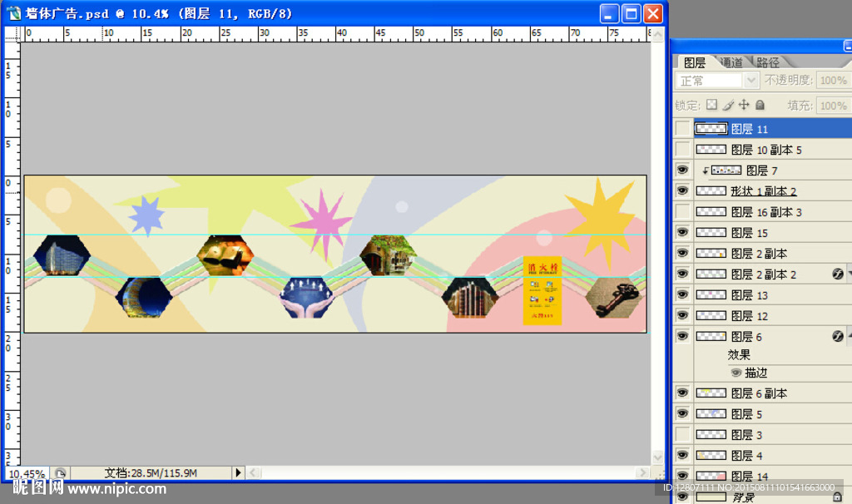
Task: Click the lock all padlock icon
Action: [760, 106]
